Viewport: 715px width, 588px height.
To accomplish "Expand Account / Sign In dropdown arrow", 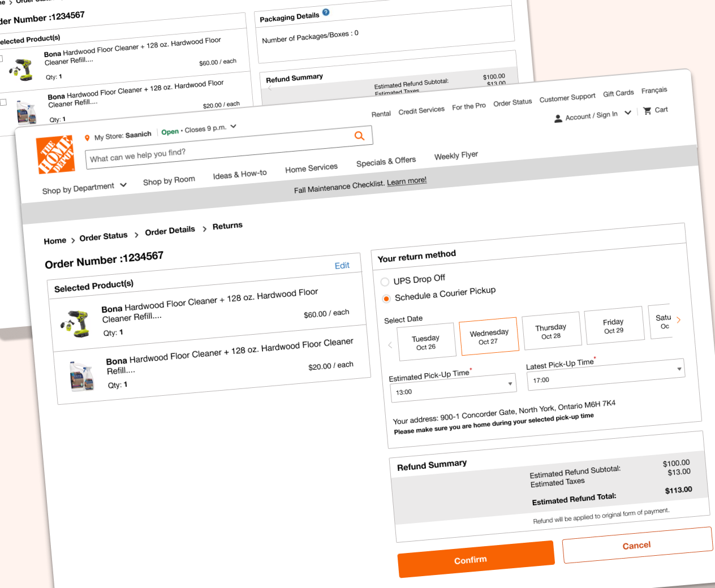I will (x=628, y=113).
